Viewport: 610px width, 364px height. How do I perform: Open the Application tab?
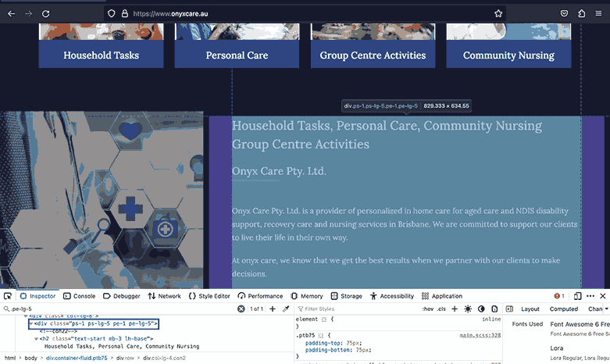(442, 296)
